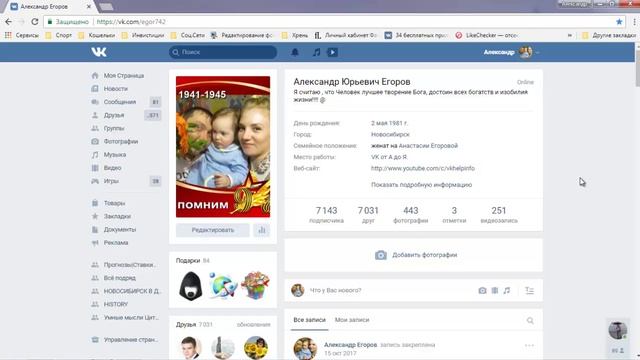Click the black hooded mask gift

pos(191,286)
